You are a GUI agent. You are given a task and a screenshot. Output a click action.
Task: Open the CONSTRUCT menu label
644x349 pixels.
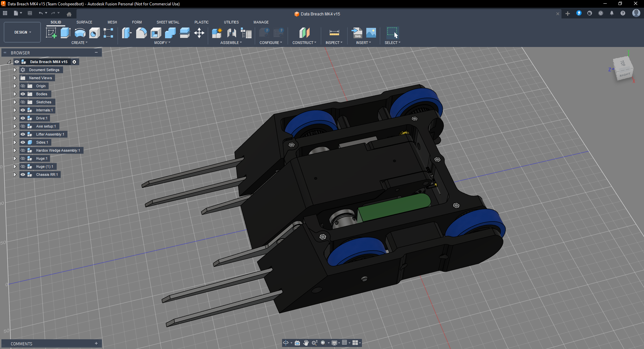coord(304,43)
